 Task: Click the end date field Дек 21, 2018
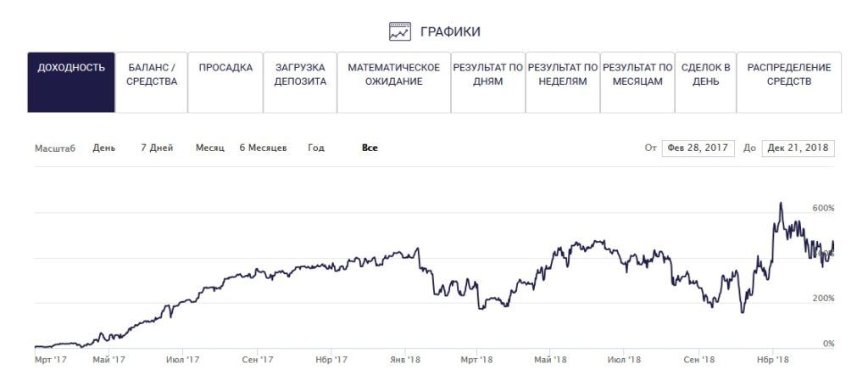(798, 148)
